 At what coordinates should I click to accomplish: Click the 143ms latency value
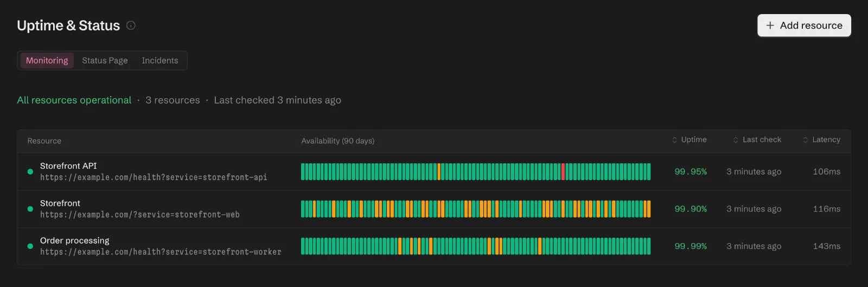826,246
